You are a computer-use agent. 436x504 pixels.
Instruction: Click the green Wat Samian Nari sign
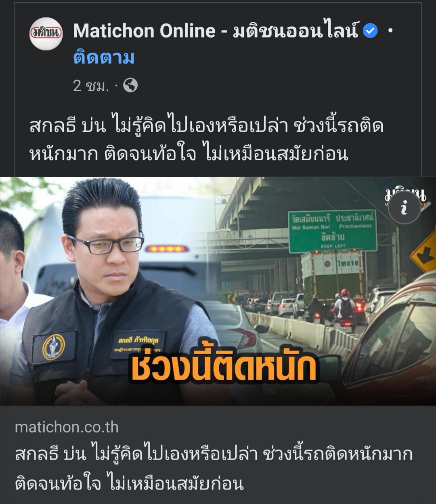(333, 230)
